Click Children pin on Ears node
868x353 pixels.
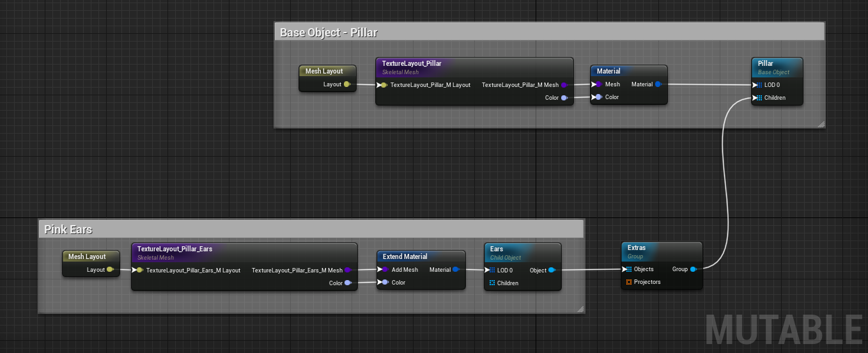tap(492, 283)
